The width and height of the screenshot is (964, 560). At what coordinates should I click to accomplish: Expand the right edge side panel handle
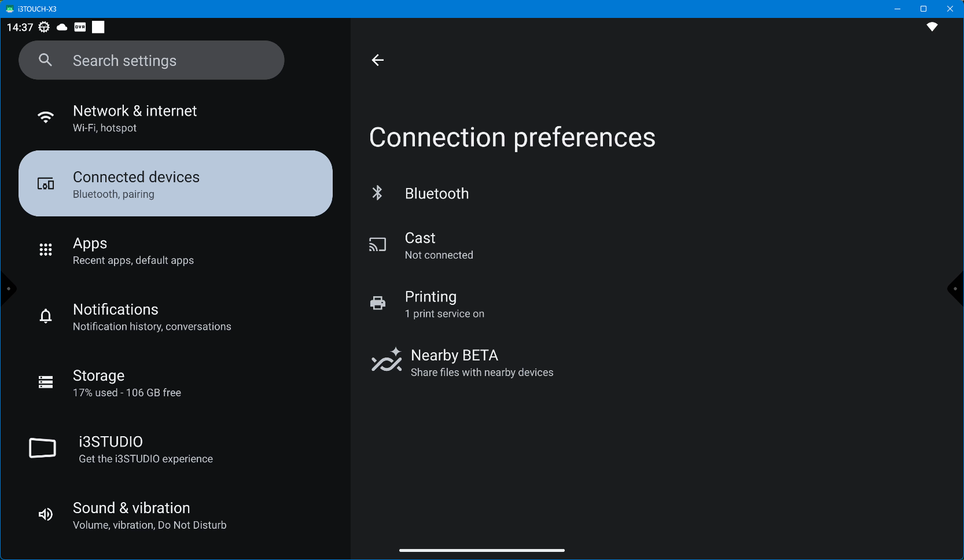coord(956,289)
